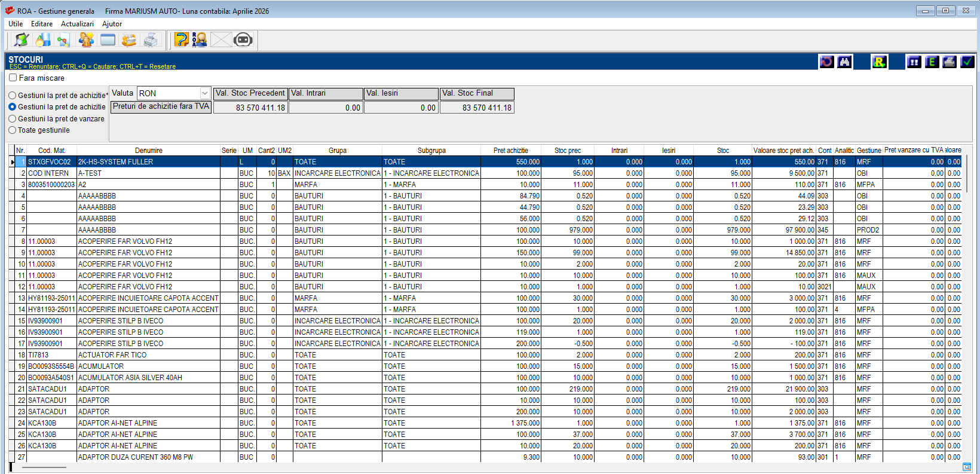980x474 pixels.
Task: Select the Toate gestiunile radio button
Action: tap(13, 130)
